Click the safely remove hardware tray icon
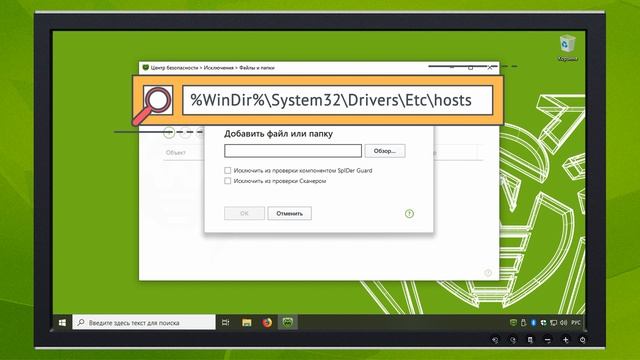The width and height of the screenshot is (640, 360). 523,322
